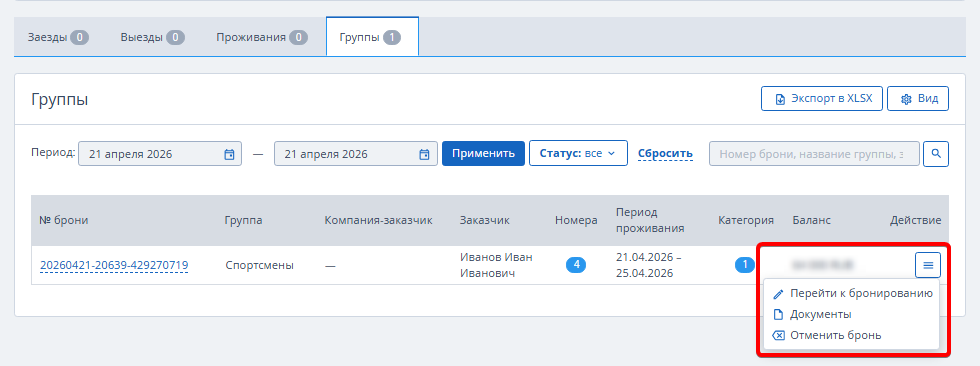Click the magnifier search button

pyautogui.click(x=936, y=153)
